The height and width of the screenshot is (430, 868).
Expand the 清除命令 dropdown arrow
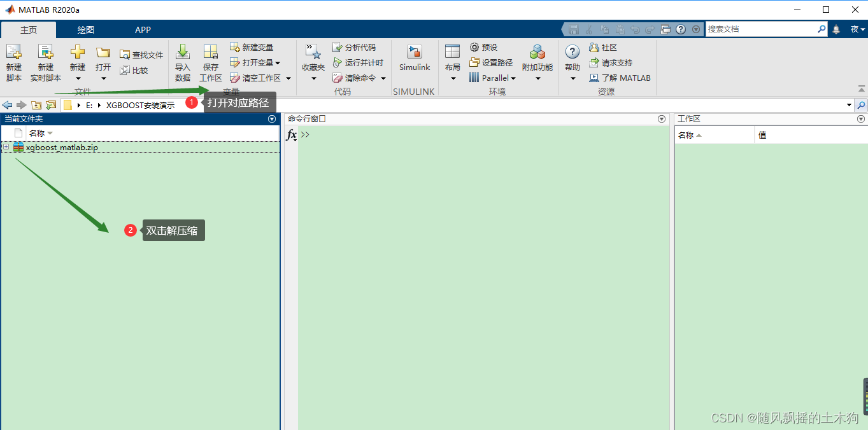383,78
